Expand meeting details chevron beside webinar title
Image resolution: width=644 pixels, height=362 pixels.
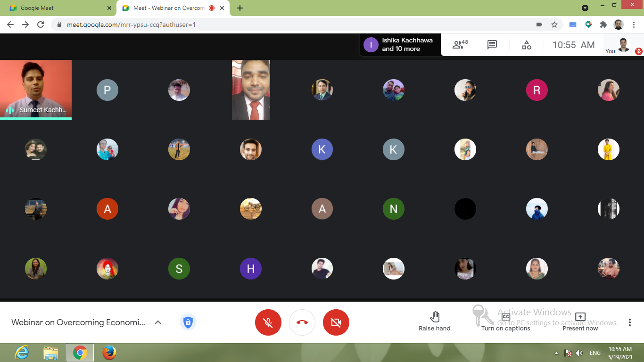point(158,322)
